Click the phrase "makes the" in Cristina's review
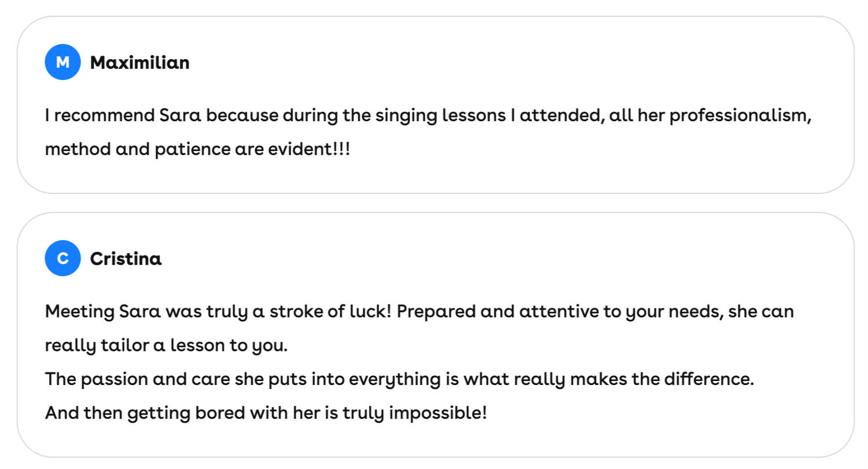The width and height of the screenshot is (868, 469). (614, 379)
